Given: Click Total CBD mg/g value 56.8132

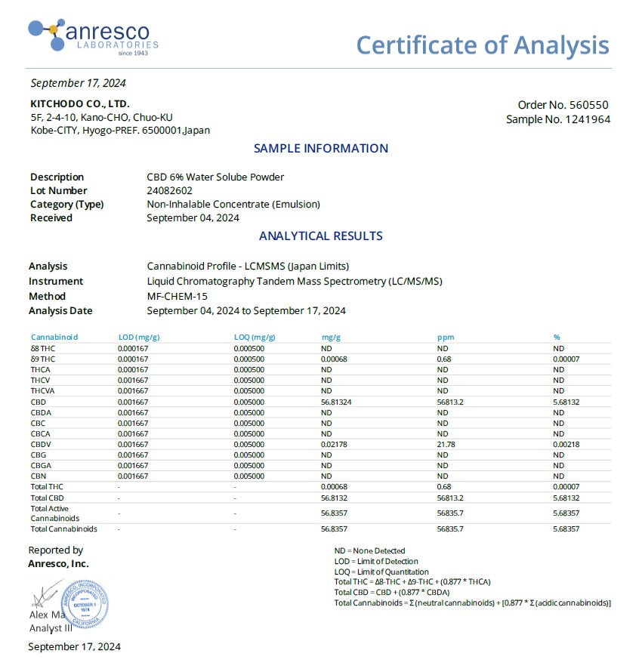Looking at the screenshot, I should click(334, 498).
